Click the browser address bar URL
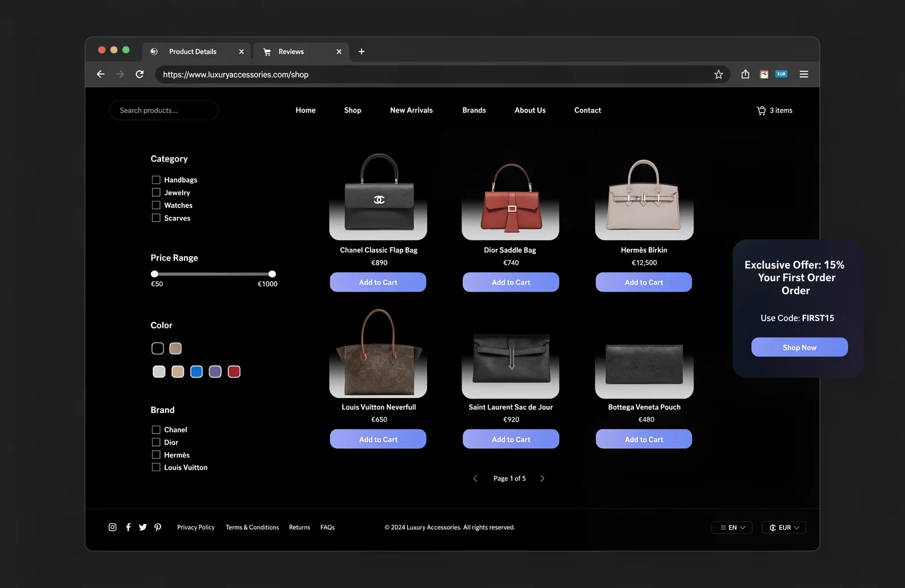This screenshot has height=588, width=905. click(x=235, y=75)
